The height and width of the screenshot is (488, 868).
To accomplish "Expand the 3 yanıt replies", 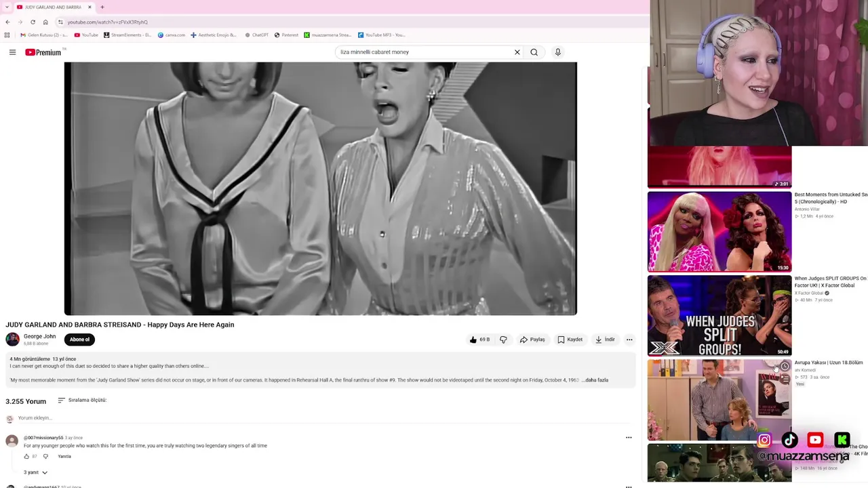I will 35,472.
